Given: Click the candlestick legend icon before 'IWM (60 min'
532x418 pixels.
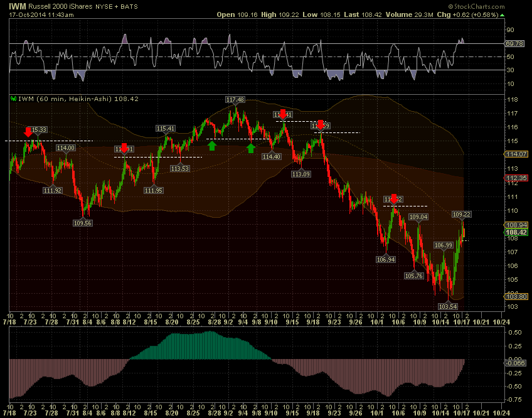Looking at the screenshot, I should pyautogui.click(x=14, y=99).
